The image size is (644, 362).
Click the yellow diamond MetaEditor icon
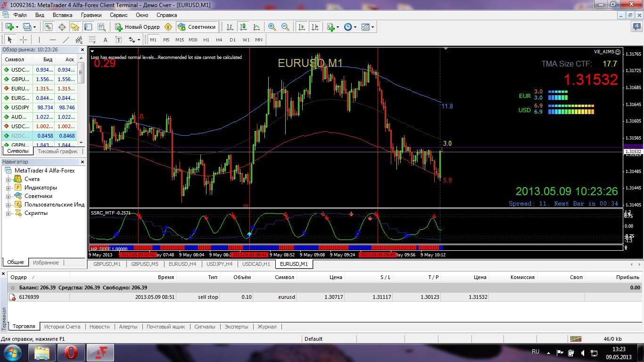(168, 27)
